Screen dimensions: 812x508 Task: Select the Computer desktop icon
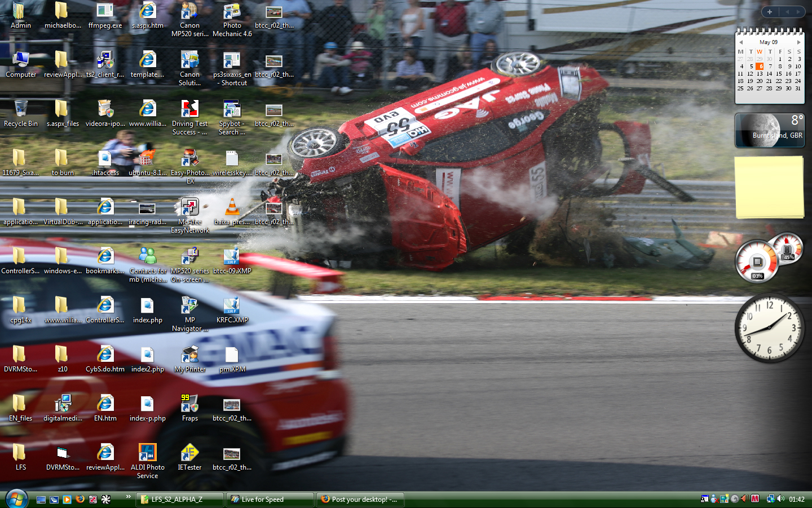click(x=20, y=65)
